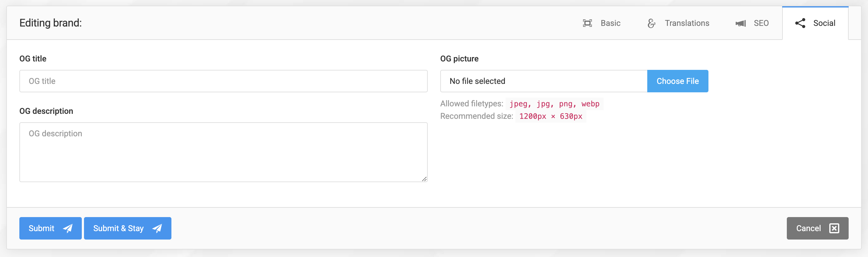Click the Translations ampersand icon
The height and width of the screenshot is (257, 868).
[651, 23]
